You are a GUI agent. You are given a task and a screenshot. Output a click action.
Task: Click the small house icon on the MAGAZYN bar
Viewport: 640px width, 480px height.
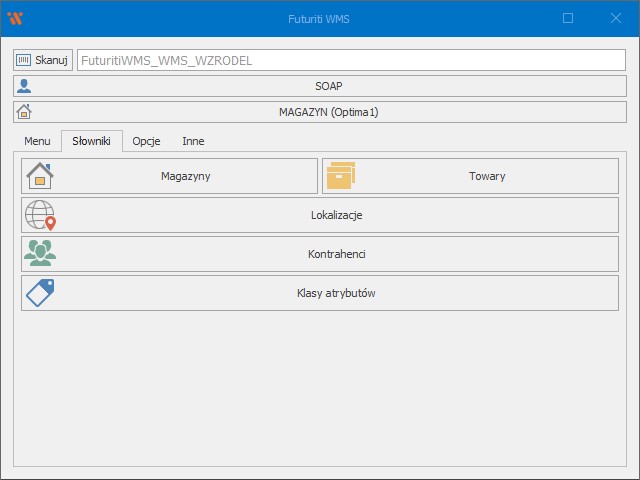point(24,112)
